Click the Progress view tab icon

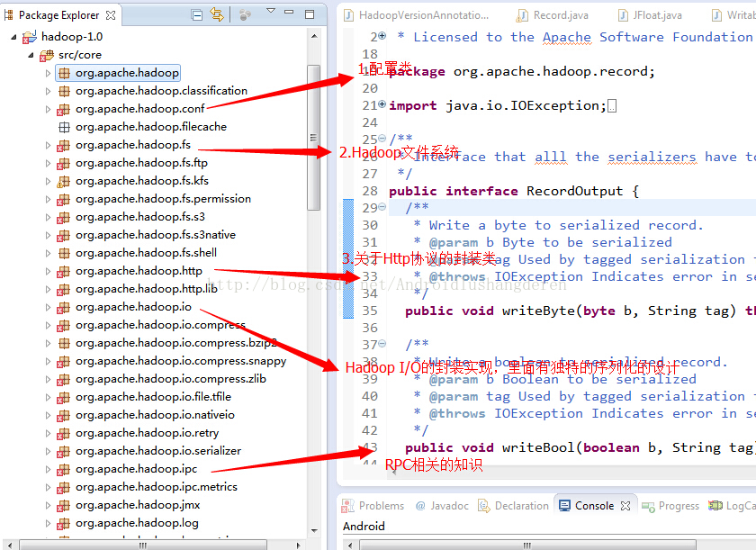point(648,506)
